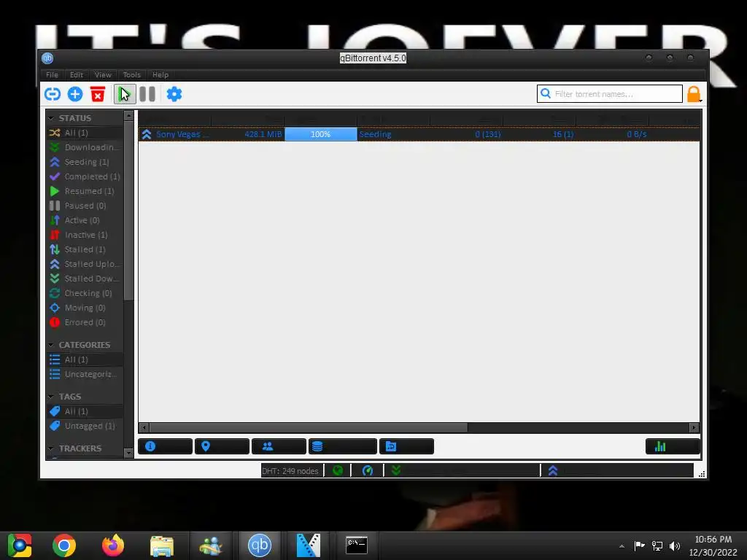This screenshot has height=560, width=747.
Task: Open the File menu
Action: 53,75
